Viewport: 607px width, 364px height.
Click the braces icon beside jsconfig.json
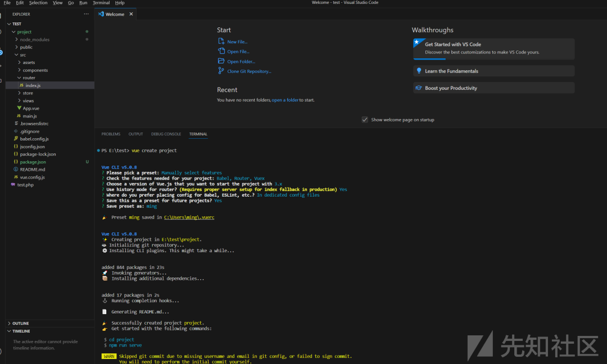(x=16, y=146)
